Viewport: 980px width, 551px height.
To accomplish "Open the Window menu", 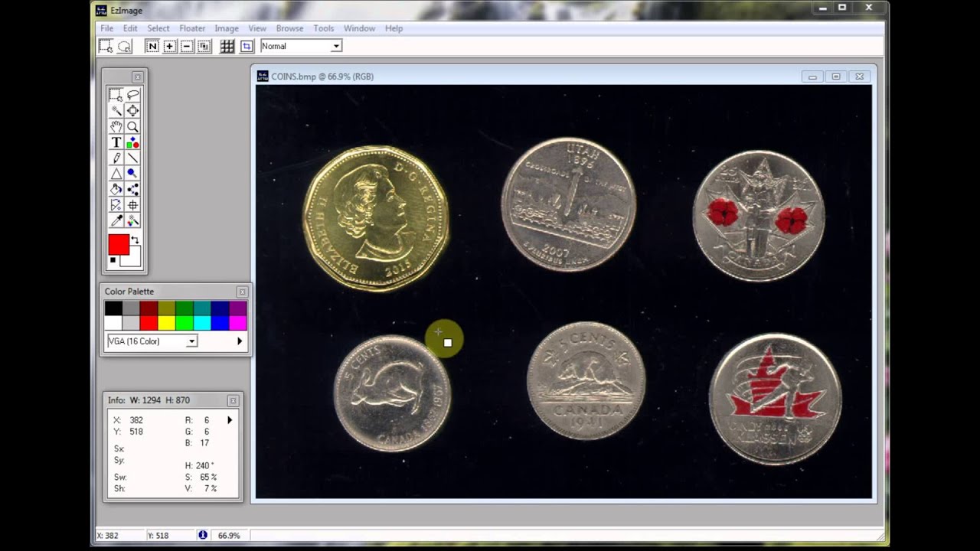I will pyautogui.click(x=359, y=28).
